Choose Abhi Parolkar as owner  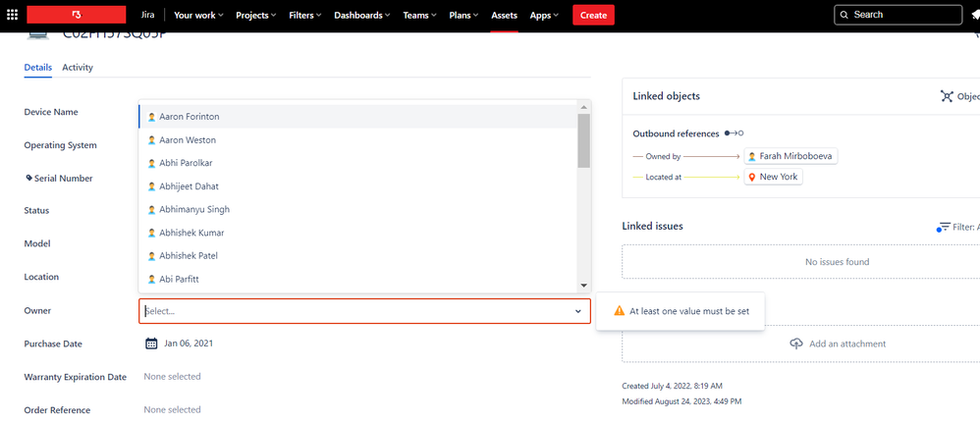click(x=358, y=163)
